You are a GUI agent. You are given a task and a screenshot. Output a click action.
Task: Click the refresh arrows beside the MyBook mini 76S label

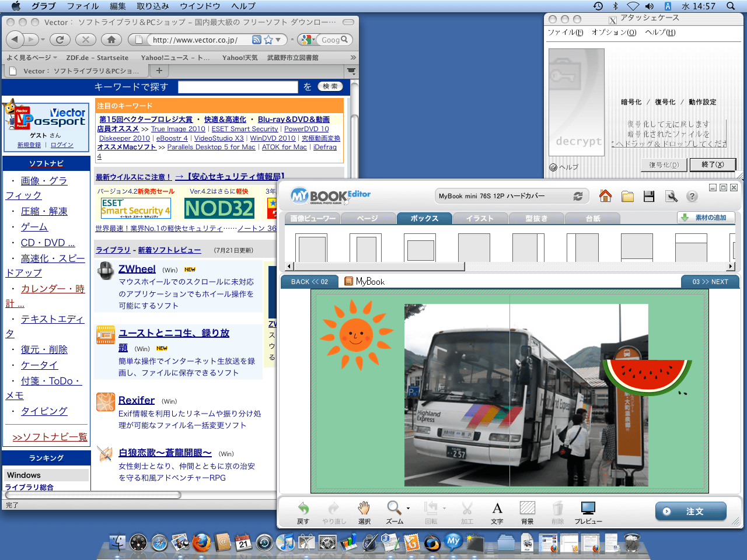pyautogui.click(x=578, y=197)
